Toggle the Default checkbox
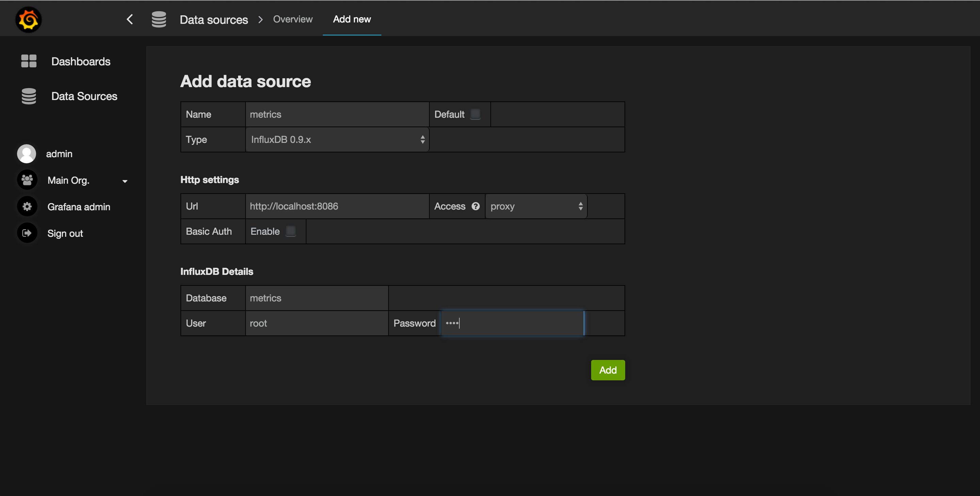 475,114
